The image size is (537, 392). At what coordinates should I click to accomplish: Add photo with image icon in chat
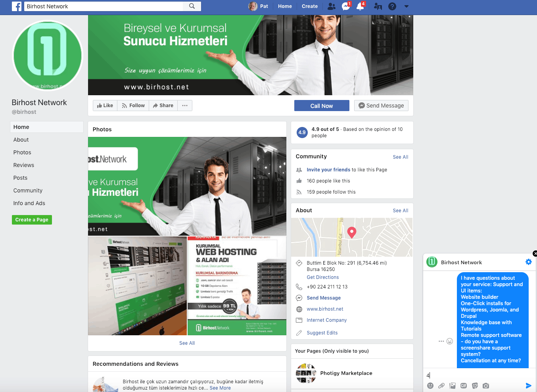tap(453, 386)
